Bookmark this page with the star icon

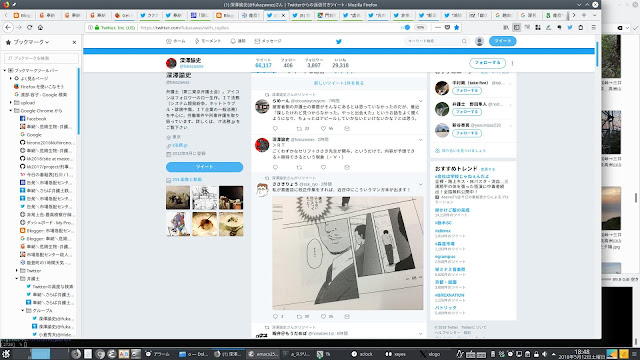tap(457, 27)
